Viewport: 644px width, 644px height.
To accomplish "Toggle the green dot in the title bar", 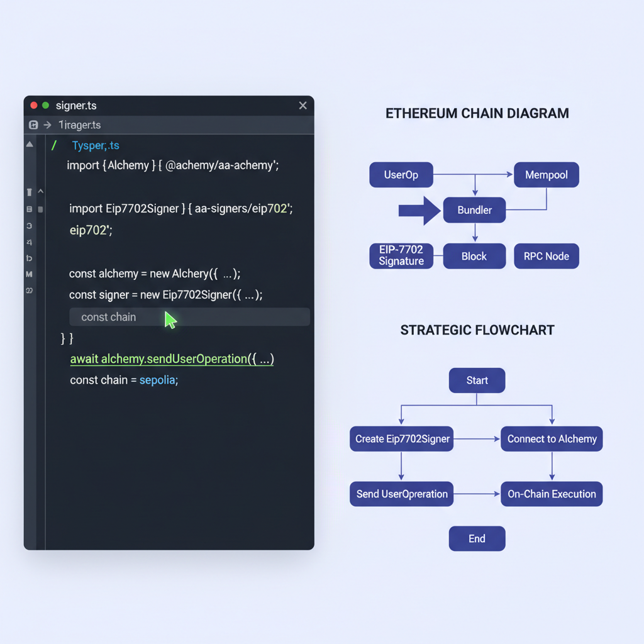I will point(44,105).
